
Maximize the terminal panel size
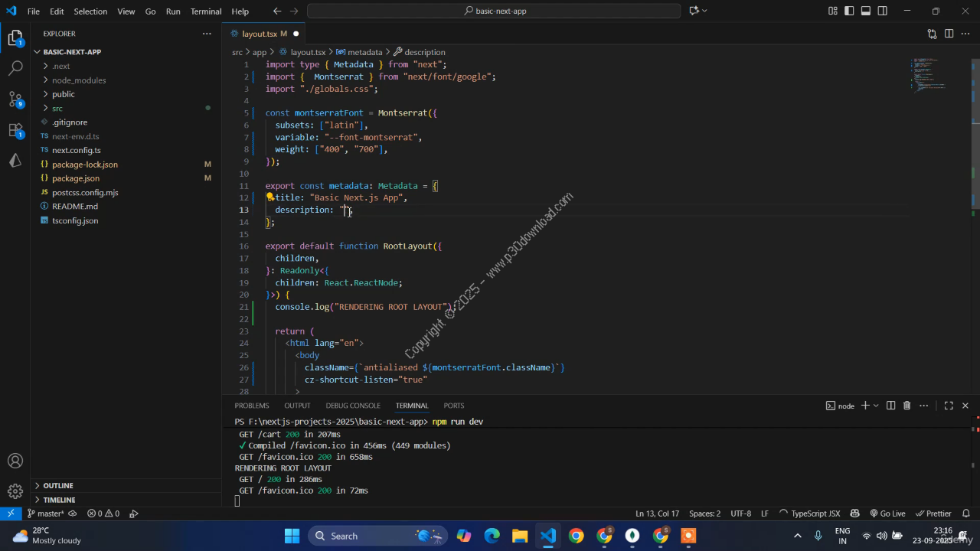click(x=948, y=406)
